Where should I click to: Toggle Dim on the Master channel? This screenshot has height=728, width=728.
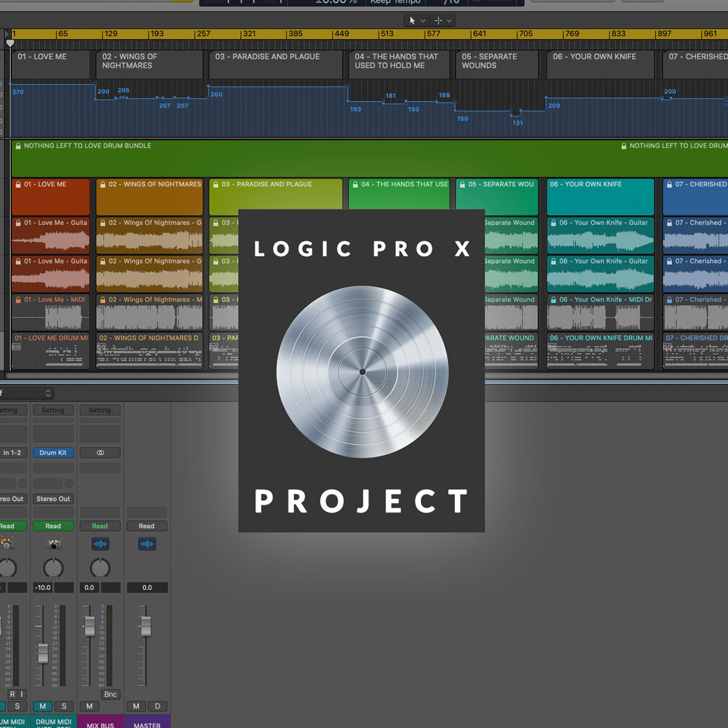[157, 706]
